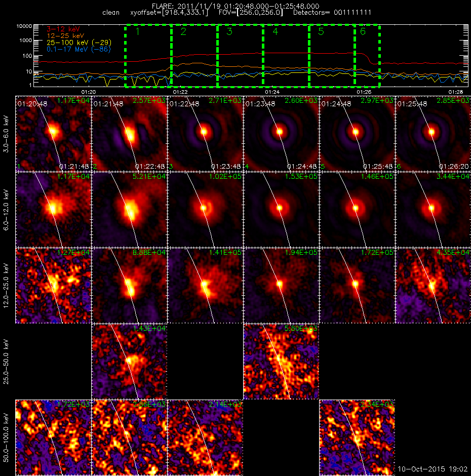View the 12.0-25.0 keV image with peak 1.72E+05
Viewport: 471px width, 476px height.
click(357, 286)
